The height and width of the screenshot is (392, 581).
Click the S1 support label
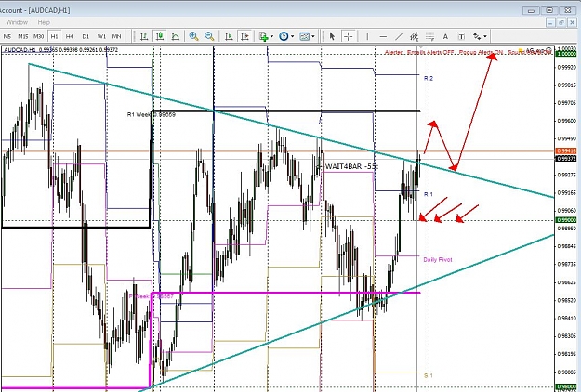coord(429,375)
